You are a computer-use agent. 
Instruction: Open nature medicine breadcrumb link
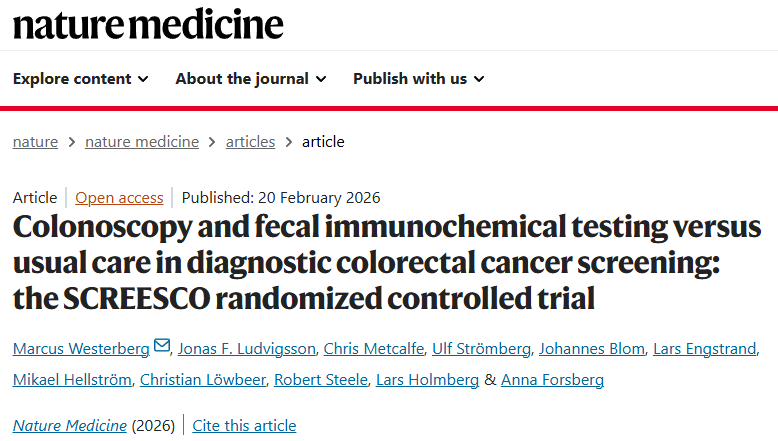click(142, 142)
